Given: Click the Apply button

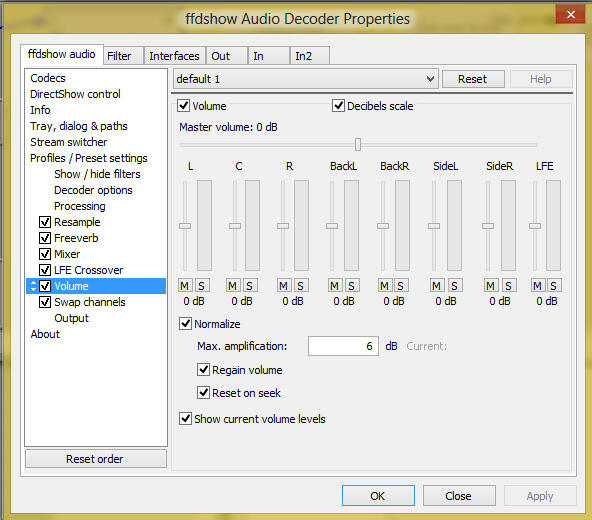Looking at the screenshot, I should click(540, 495).
